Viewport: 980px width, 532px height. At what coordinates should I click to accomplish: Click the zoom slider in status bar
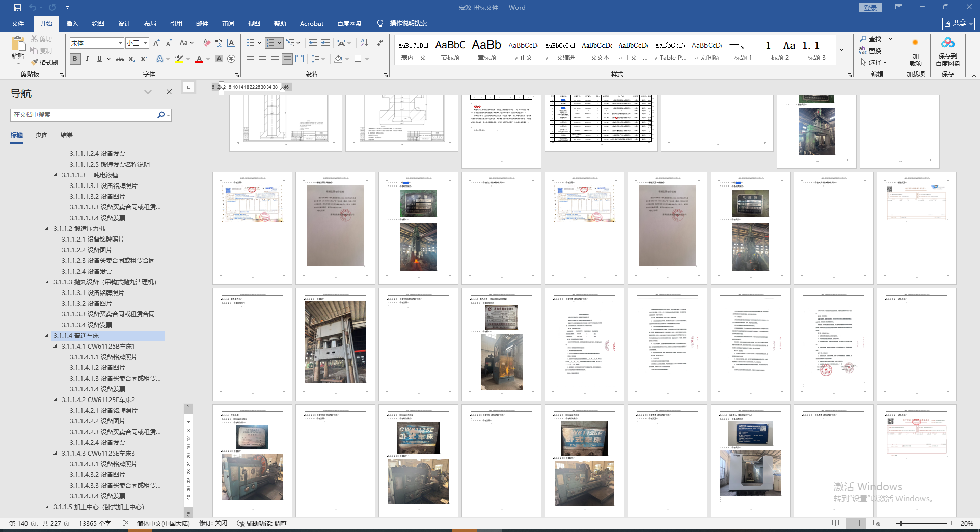point(901,523)
